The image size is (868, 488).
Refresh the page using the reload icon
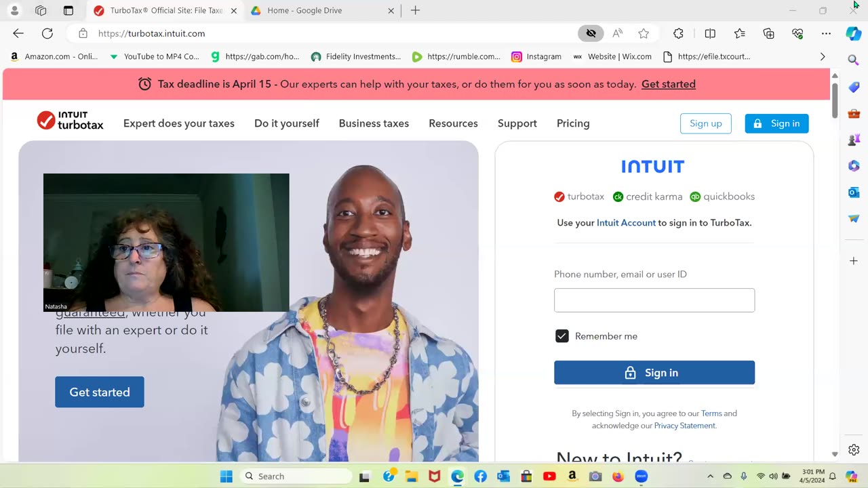[x=47, y=33]
